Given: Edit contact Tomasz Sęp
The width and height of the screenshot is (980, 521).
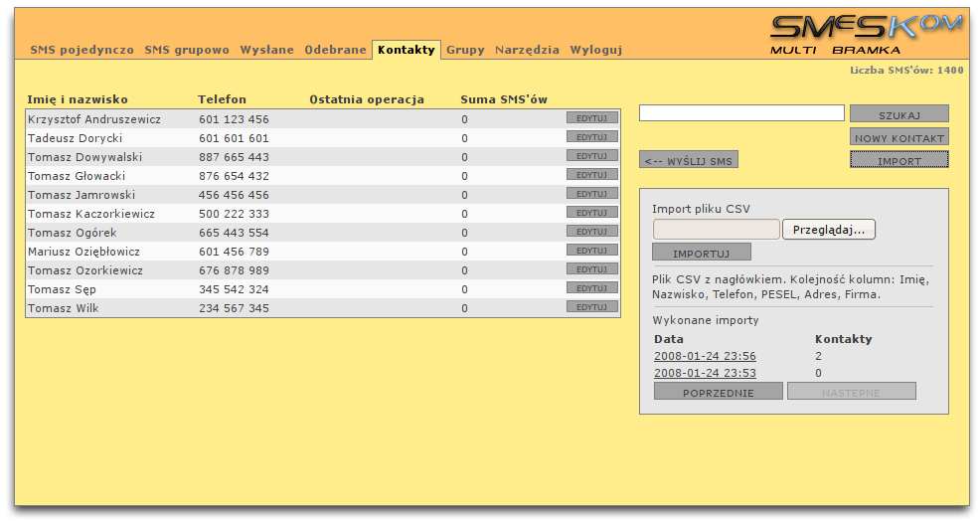Looking at the screenshot, I should click(592, 287).
